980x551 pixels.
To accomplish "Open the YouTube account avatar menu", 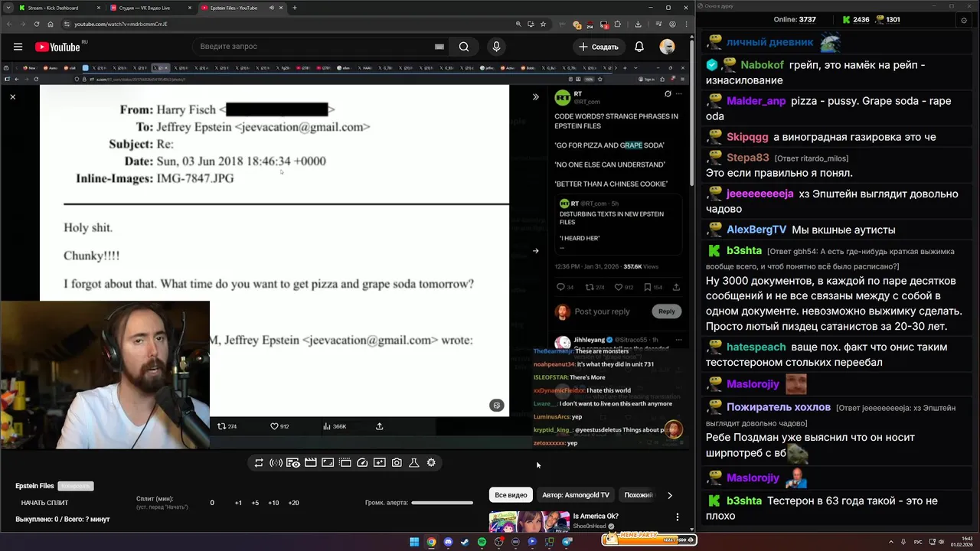I will 668,47.
